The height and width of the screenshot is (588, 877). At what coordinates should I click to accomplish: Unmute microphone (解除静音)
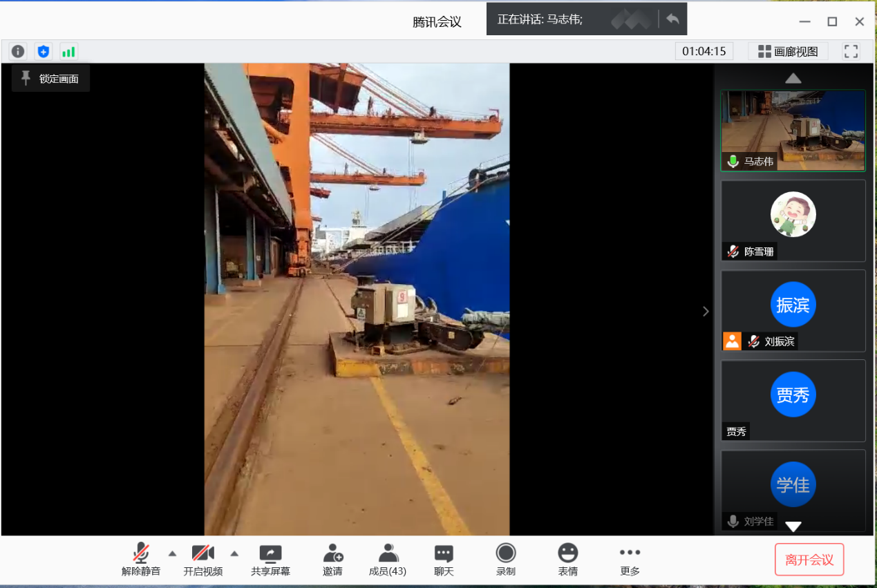coord(141,559)
